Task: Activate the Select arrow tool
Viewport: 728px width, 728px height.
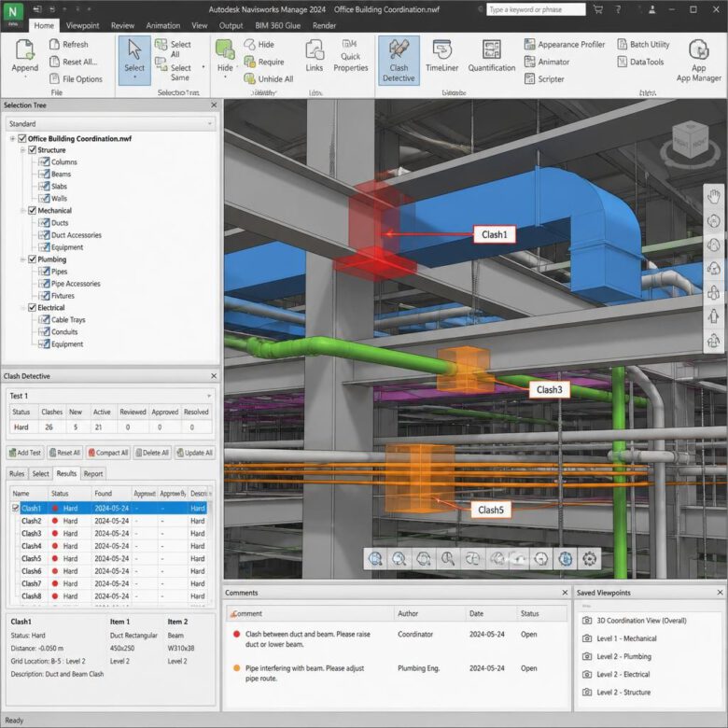Action: [134, 61]
